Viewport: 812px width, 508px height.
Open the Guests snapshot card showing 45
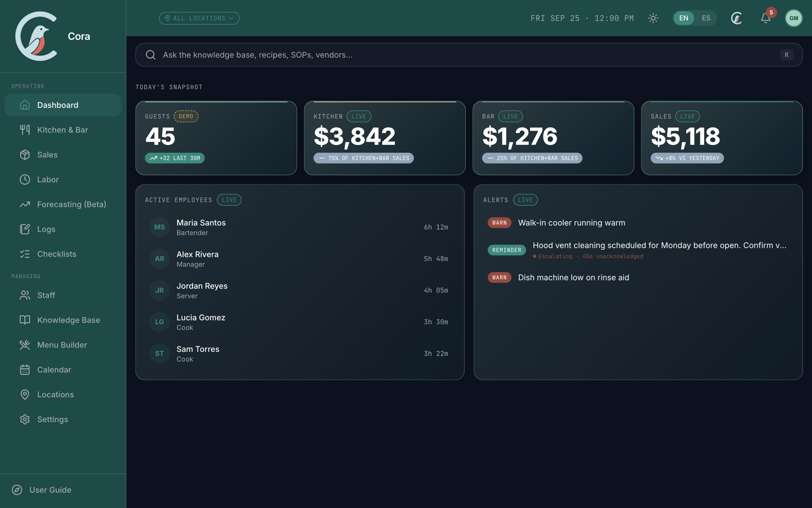tap(216, 138)
